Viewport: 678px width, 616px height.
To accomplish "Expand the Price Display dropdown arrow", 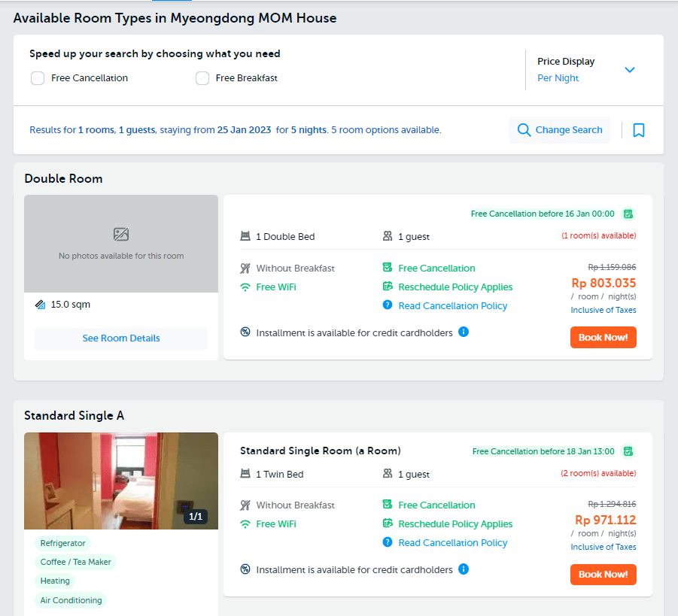I will [x=630, y=70].
